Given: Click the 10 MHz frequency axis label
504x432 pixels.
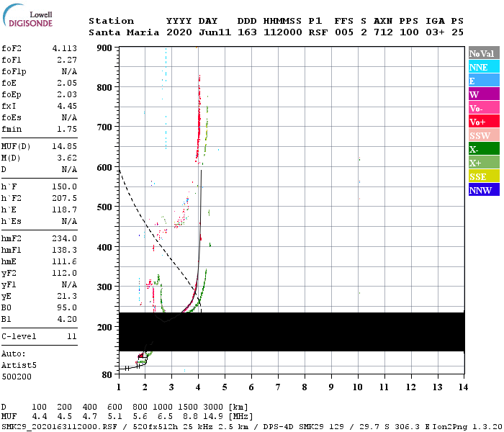Looking at the screenshot, I should point(358,387).
